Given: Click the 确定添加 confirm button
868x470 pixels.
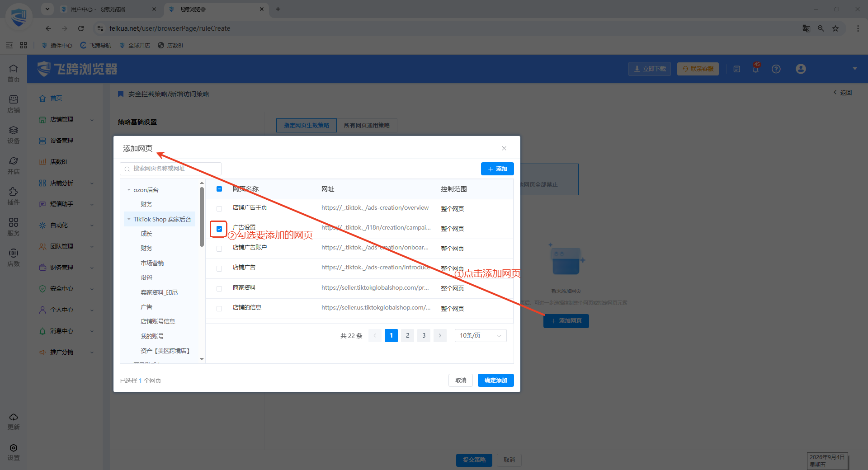Looking at the screenshot, I should point(495,380).
